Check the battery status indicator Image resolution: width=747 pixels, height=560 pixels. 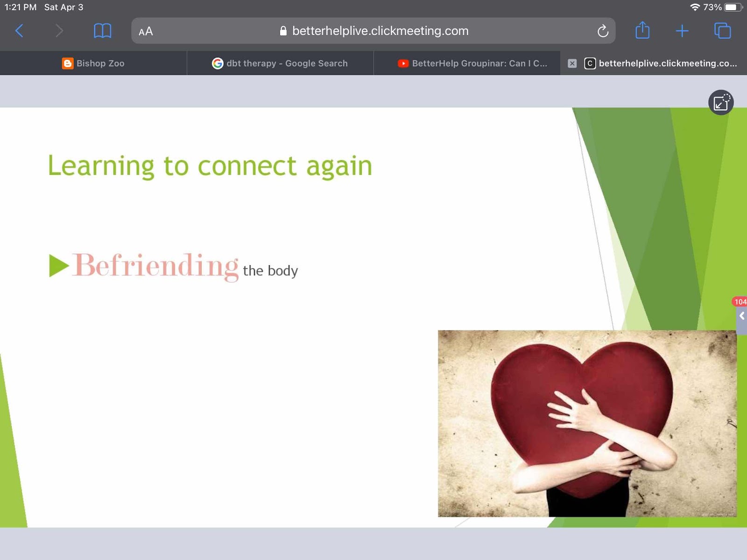point(733,7)
